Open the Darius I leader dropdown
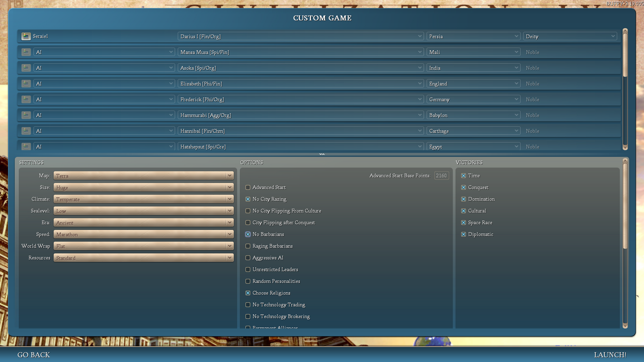This screenshot has width=644, height=362. point(301,36)
